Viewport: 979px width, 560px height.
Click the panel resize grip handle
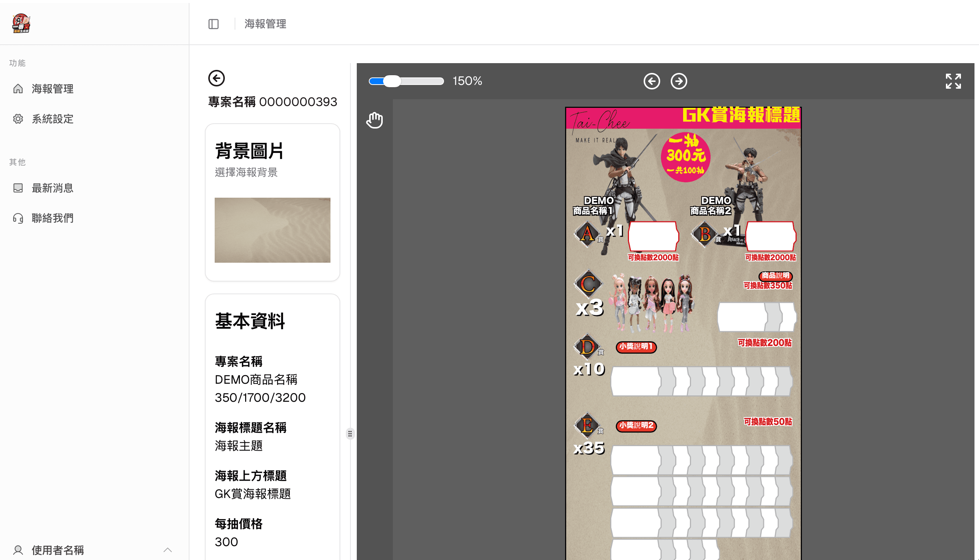[x=350, y=434]
